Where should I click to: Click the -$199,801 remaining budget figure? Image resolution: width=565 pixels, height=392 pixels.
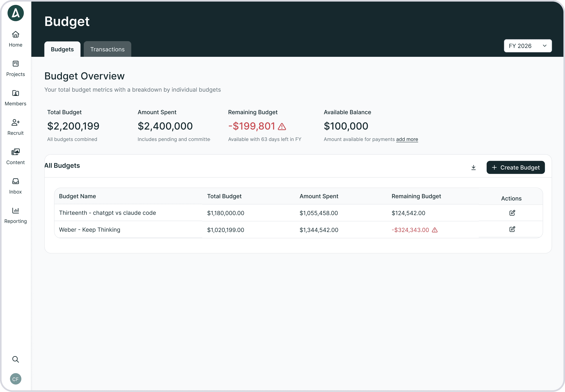[252, 126]
